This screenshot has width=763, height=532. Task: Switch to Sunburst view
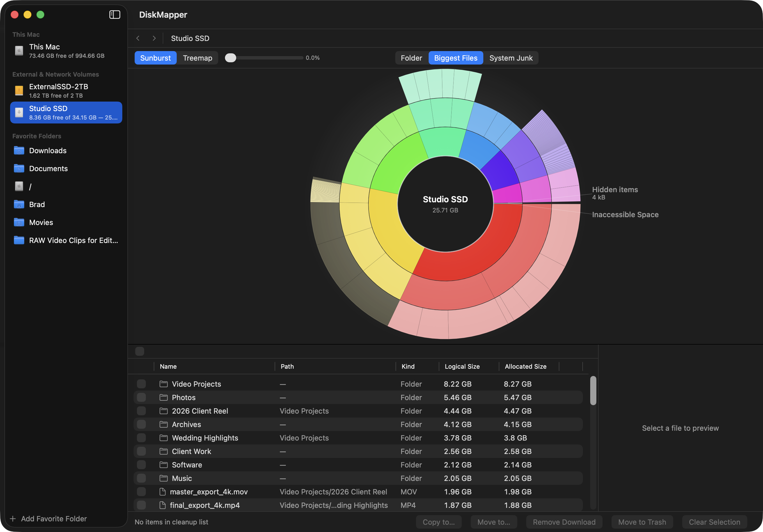(x=155, y=58)
